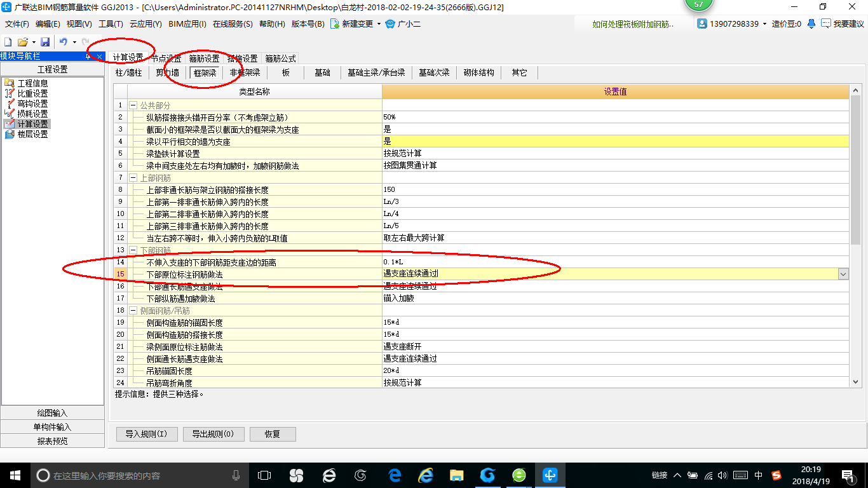Screen dimensions: 868x488
Task: Open the dropdown arrow in row 15 value cell
Action: click(x=843, y=274)
